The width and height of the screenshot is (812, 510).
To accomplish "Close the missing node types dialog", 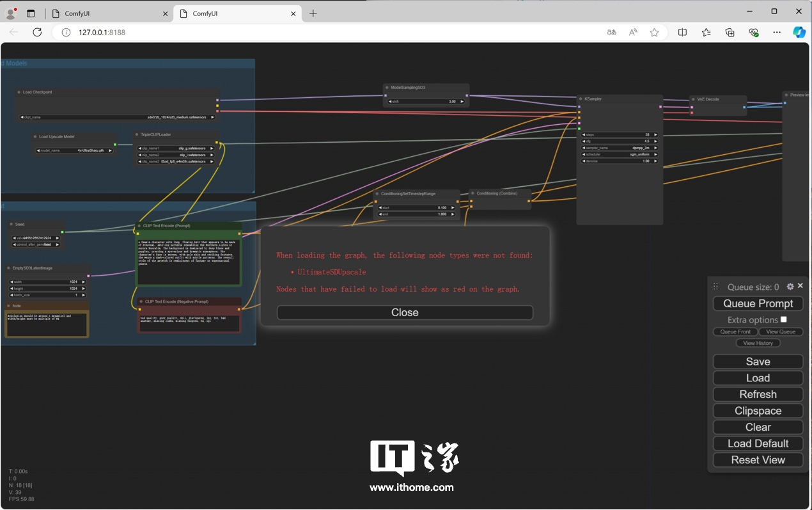I will click(404, 312).
